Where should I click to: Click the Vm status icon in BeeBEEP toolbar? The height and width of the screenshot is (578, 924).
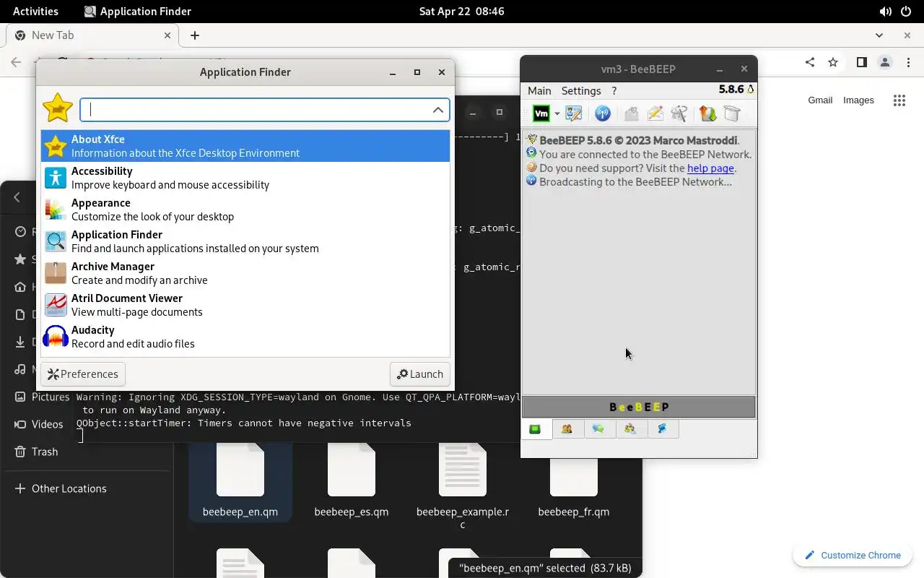(541, 113)
